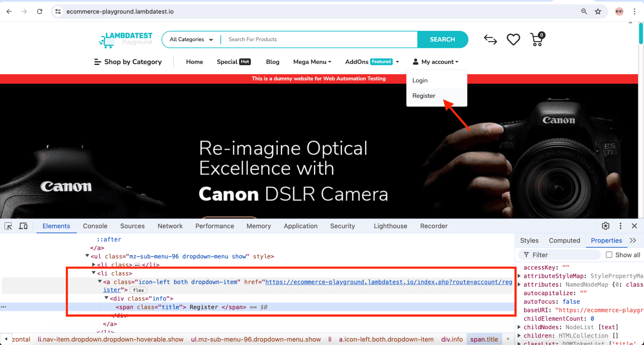Expand the Mega Menu dropdown
The image size is (644, 345).
pyautogui.click(x=312, y=62)
